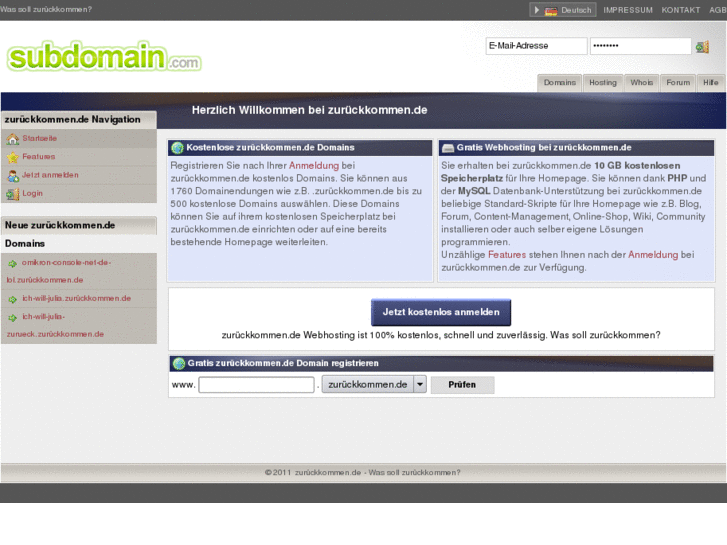Click the dropdown arrow of domain selector
The image size is (727, 545).
click(x=420, y=385)
